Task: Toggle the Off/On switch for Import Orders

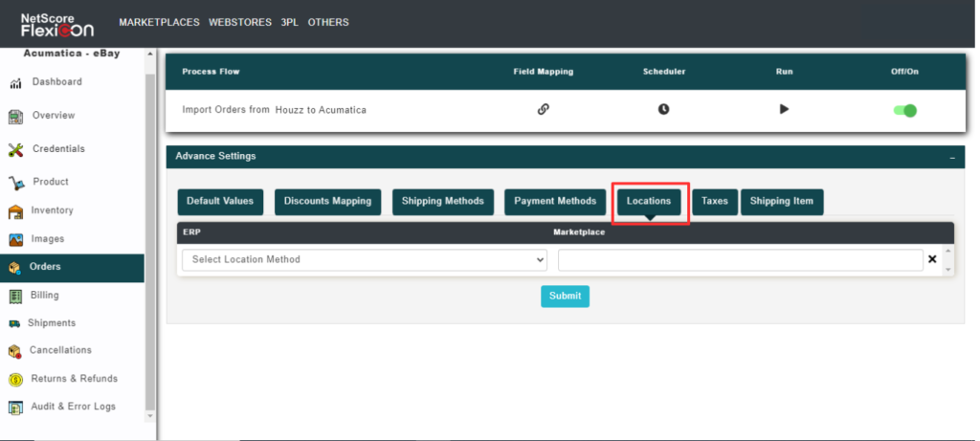Action: [904, 110]
